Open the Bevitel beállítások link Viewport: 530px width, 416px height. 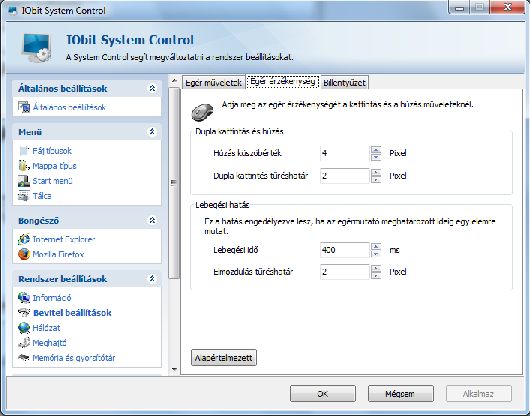pyautogui.click(x=72, y=313)
